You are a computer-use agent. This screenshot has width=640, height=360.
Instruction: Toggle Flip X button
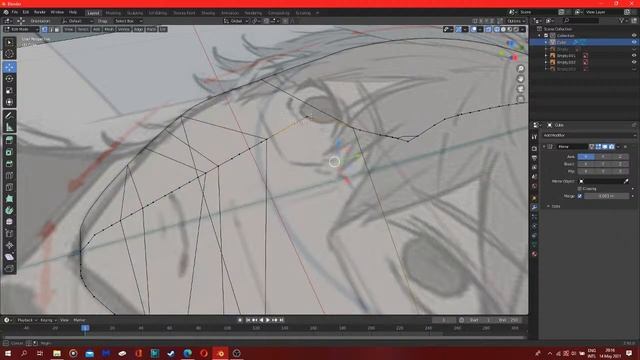(x=586, y=171)
